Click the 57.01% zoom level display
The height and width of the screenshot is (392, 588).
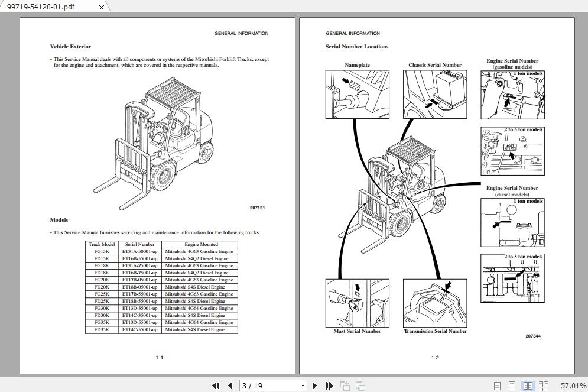(x=569, y=385)
